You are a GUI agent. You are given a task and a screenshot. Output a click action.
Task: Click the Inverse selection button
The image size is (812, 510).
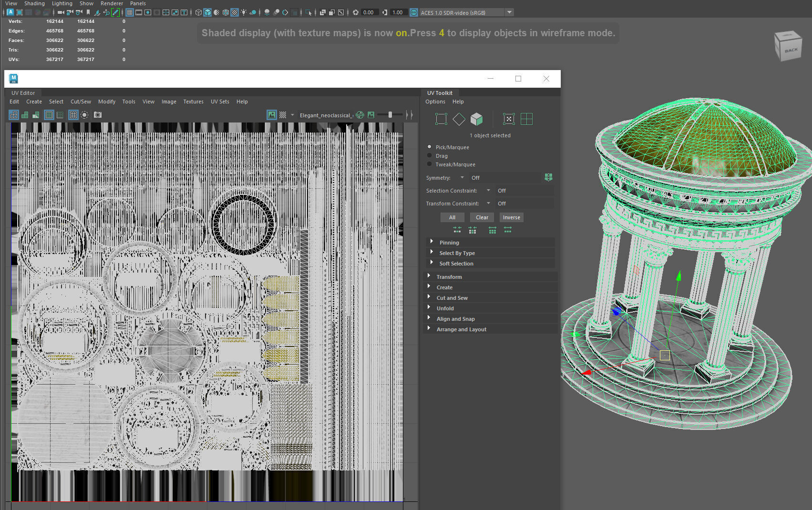pos(512,217)
